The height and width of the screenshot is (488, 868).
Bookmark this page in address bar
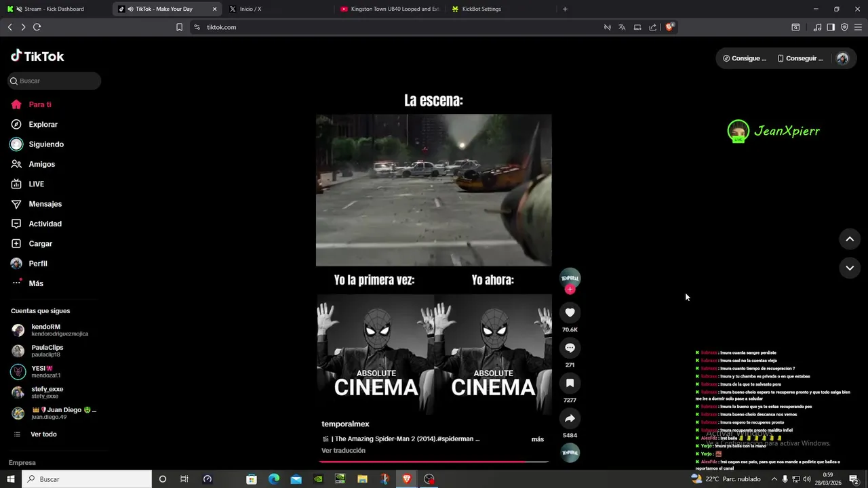179,27
